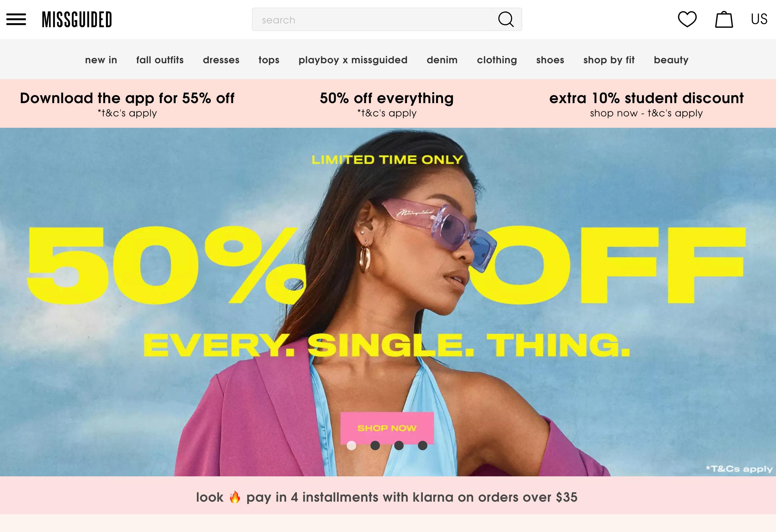This screenshot has height=532, width=776.
Task: Open the new in menu item
Action: pos(101,60)
